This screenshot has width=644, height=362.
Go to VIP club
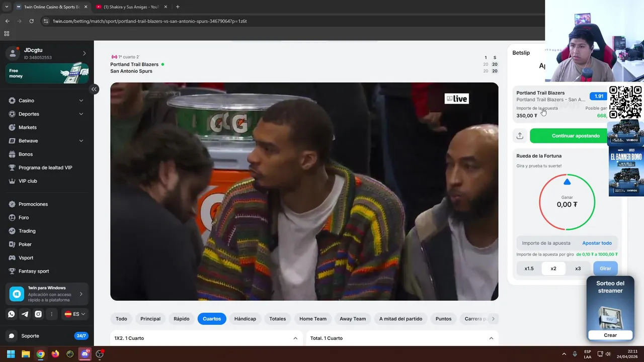pyautogui.click(x=28, y=181)
